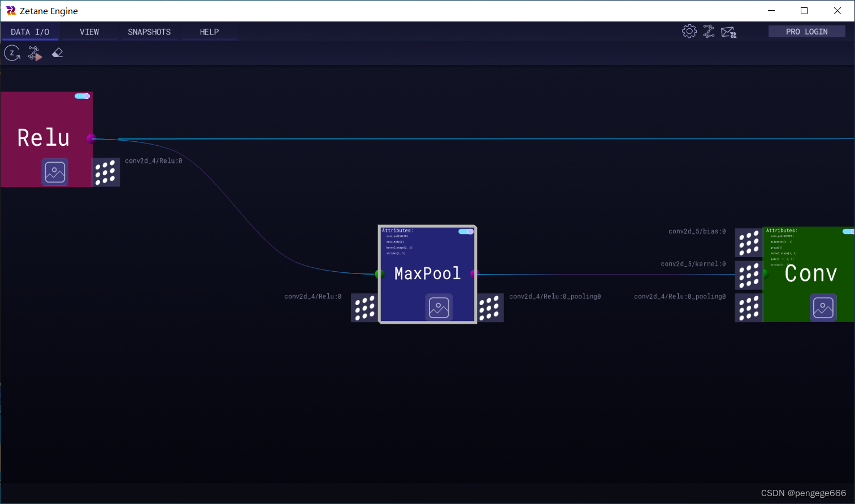
Task: Toggle the switch on the Relu node
Action: click(83, 96)
